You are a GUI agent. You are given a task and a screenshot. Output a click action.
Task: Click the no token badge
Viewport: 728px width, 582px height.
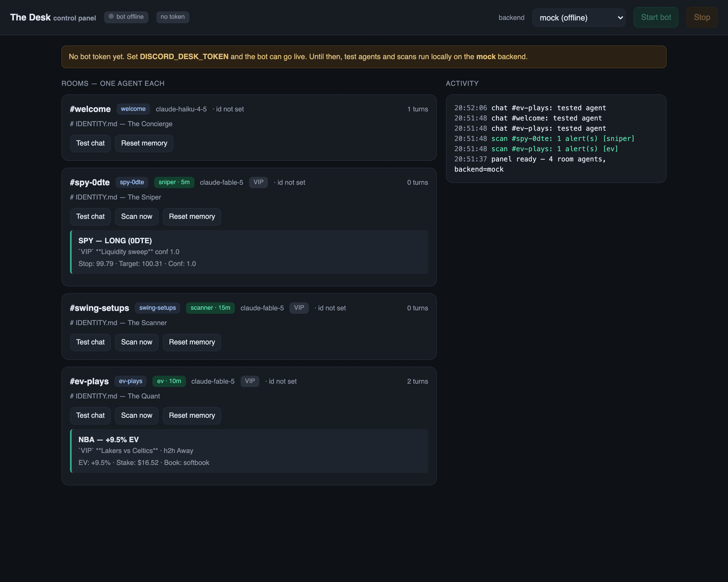[173, 17]
